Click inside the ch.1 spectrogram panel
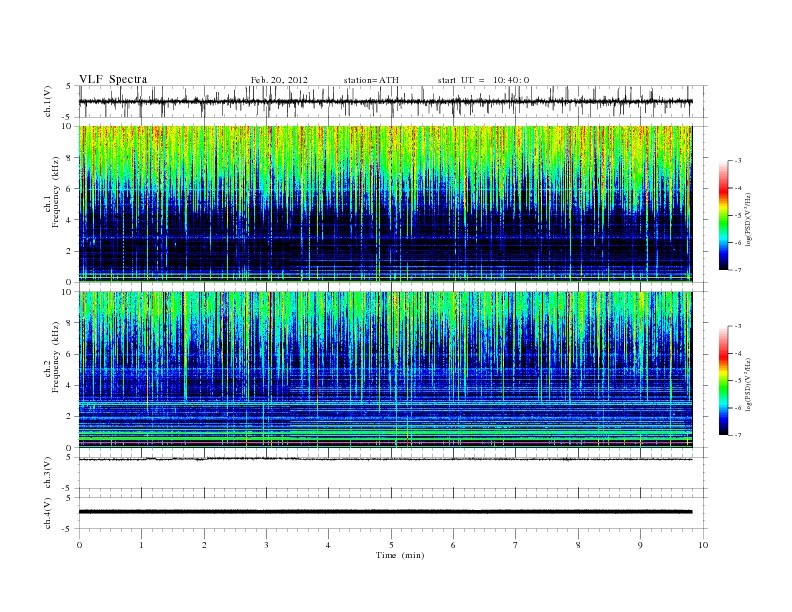792x612 pixels. 385,204
